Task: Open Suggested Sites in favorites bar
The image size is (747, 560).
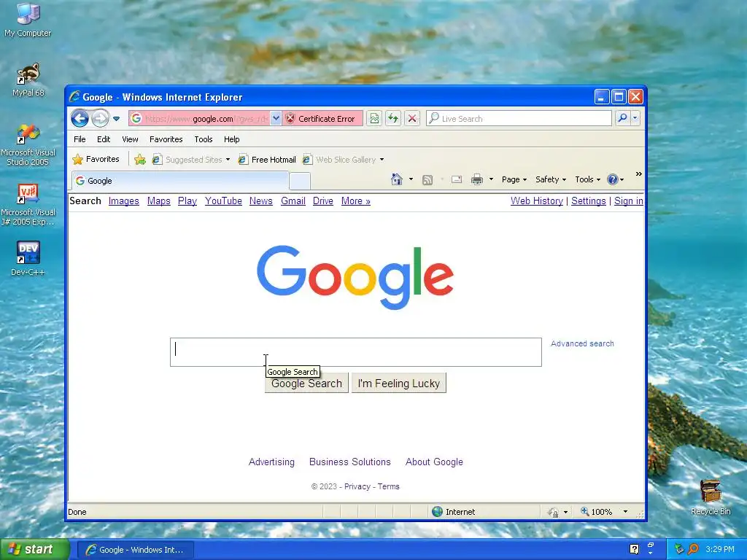Action: click(x=190, y=160)
